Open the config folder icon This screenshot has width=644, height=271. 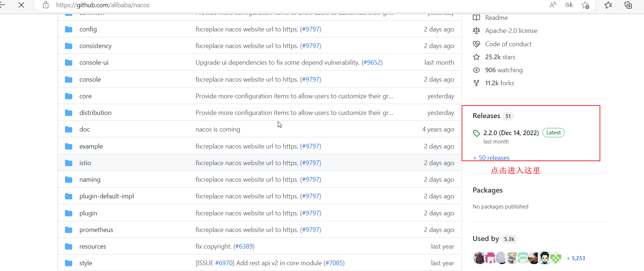coord(69,29)
